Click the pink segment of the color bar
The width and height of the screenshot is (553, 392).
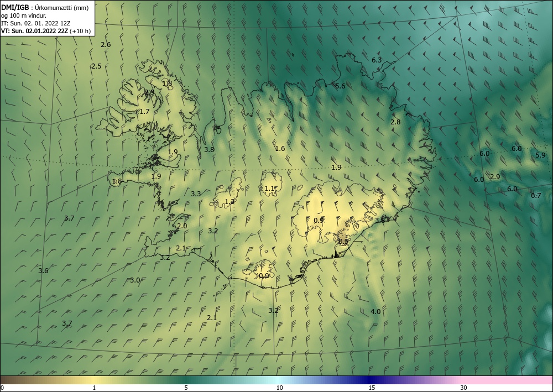[508, 380]
